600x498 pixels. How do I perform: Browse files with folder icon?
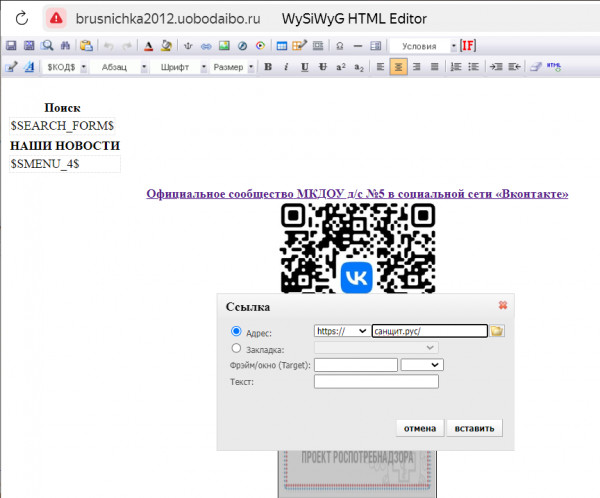point(497,331)
